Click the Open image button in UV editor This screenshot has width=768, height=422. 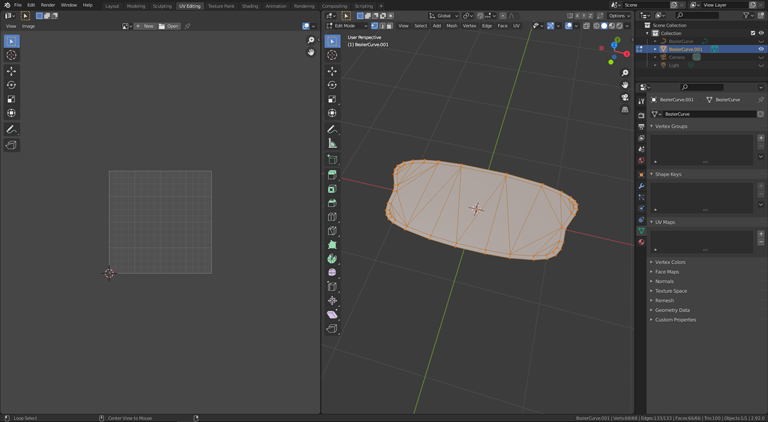click(169, 26)
